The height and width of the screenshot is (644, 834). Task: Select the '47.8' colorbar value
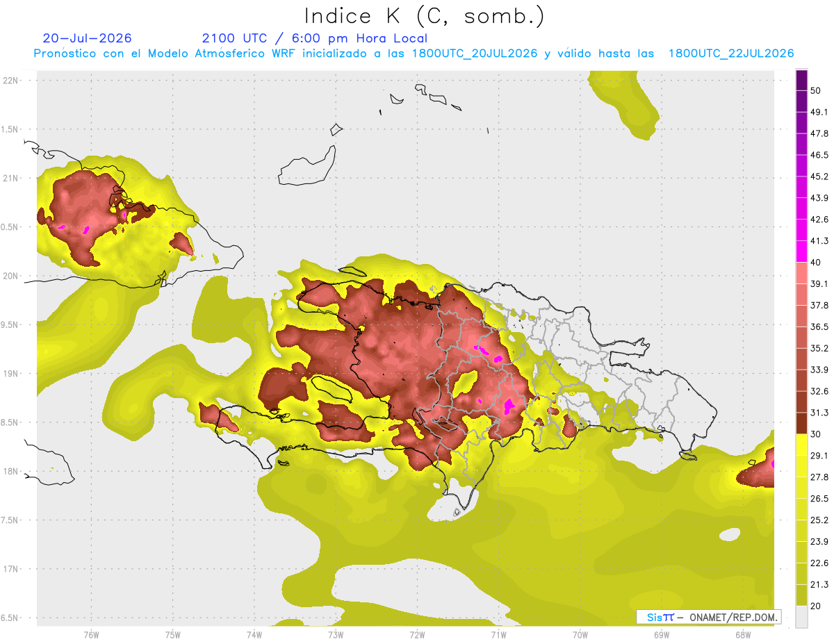[819, 134]
